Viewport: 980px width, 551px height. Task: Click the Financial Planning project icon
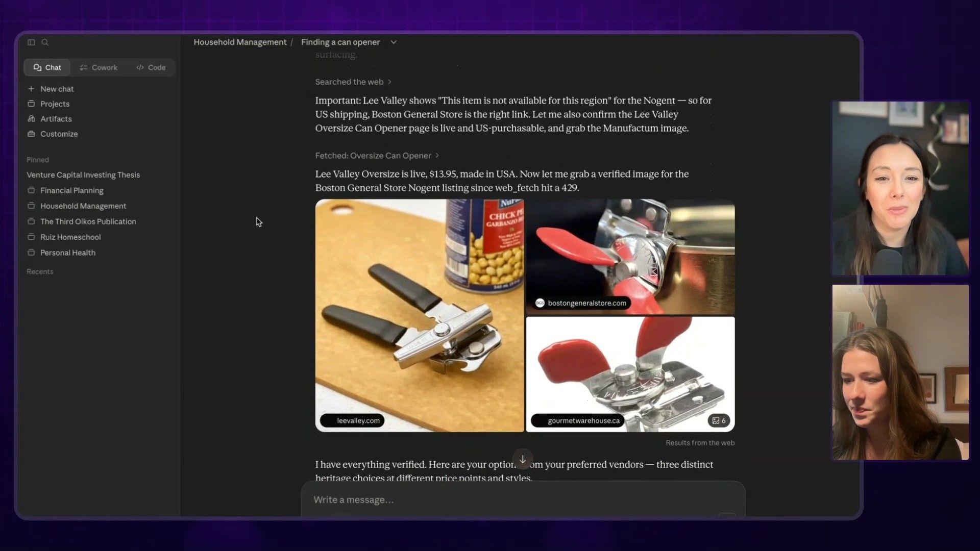coord(31,190)
